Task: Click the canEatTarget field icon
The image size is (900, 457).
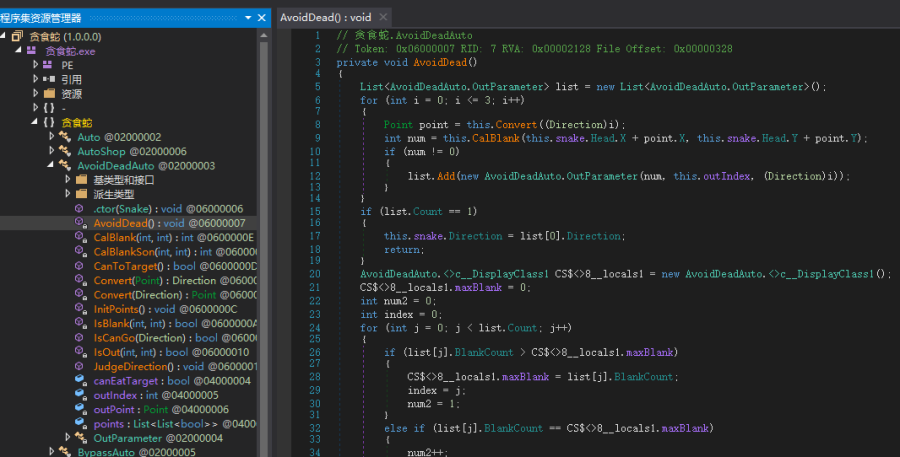Action: pos(81,381)
